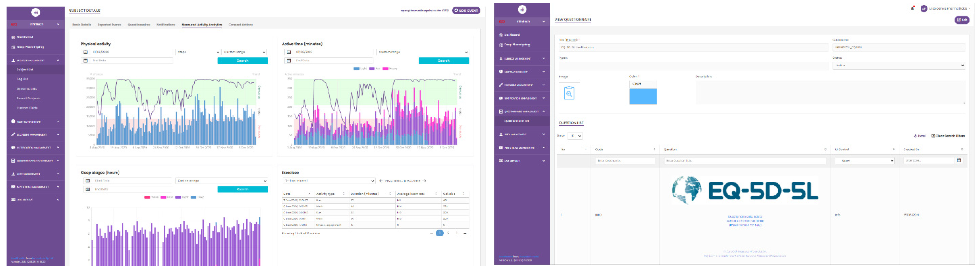Collapse Subject Management in the Subject Details sidebar
This screenshot has height=274, width=980.
click(x=35, y=60)
